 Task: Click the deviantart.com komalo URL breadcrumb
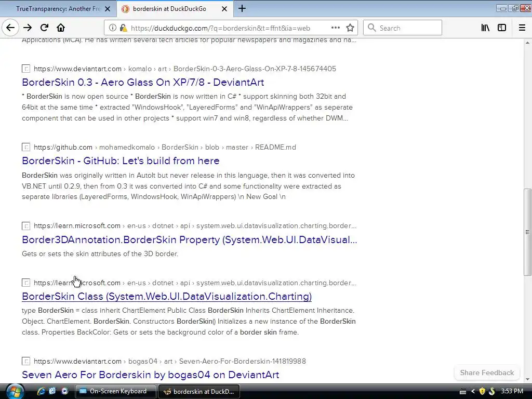pyautogui.click(x=185, y=69)
